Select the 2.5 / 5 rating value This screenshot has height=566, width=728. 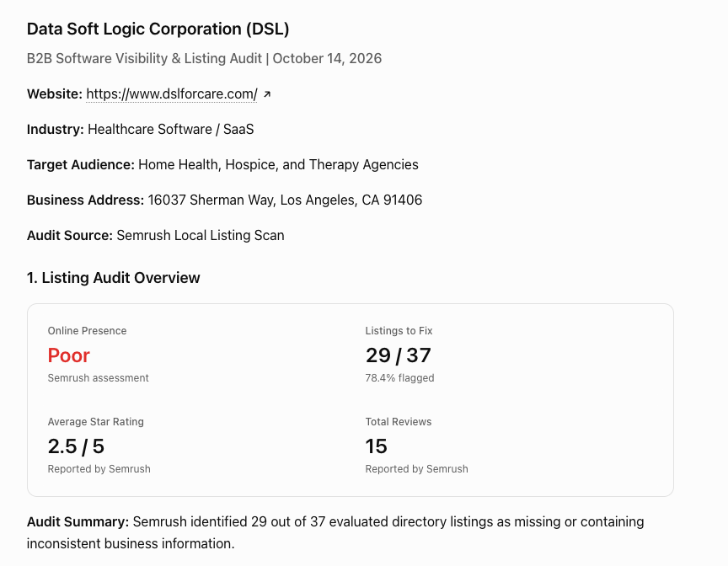(76, 446)
